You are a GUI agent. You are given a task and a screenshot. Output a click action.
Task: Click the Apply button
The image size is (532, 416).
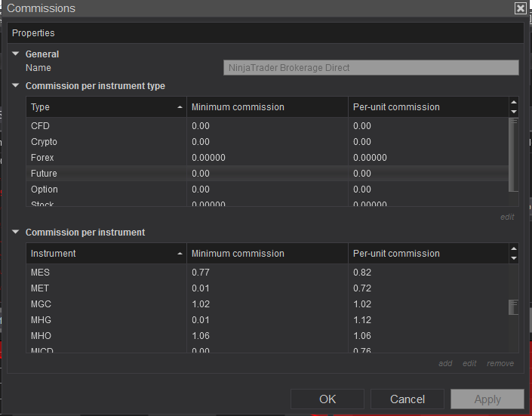coord(487,399)
